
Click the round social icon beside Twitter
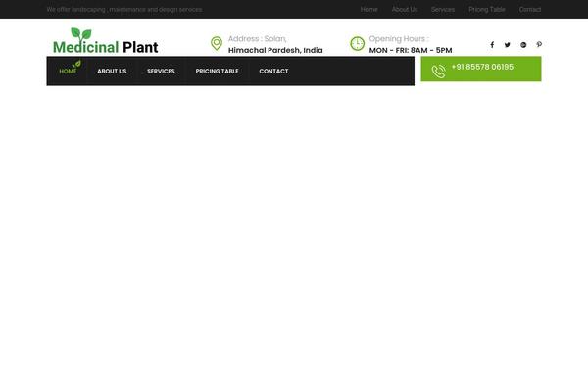click(x=523, y=45)
